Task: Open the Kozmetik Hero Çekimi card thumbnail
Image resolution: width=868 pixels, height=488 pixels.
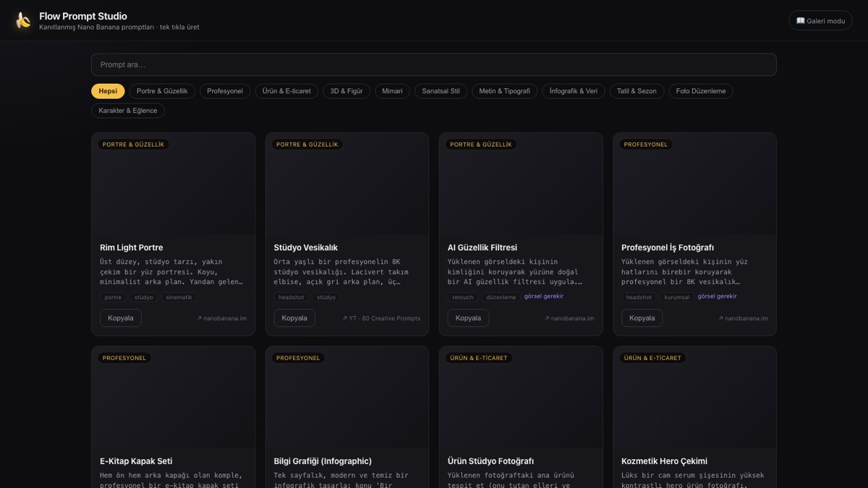Action: (x=694, y=397)
